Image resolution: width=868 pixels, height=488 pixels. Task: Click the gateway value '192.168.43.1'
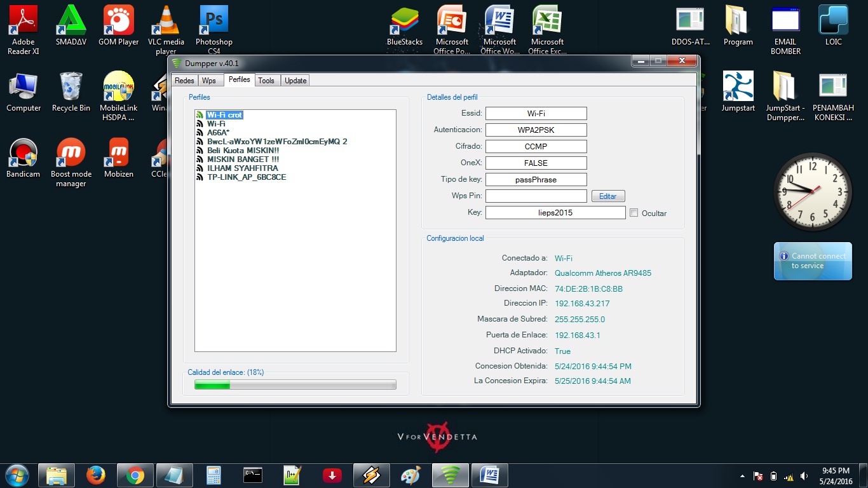(x=578, y=335)
